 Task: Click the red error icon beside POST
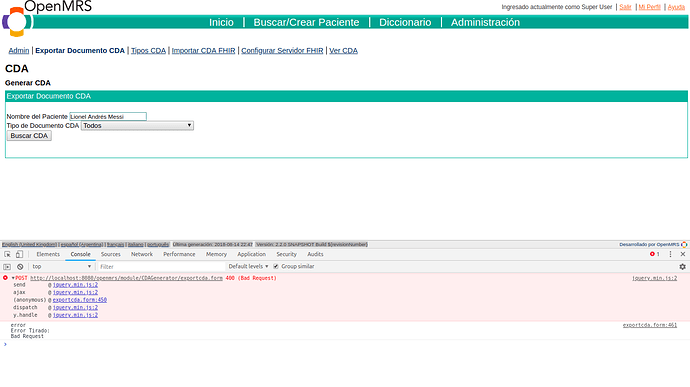pyautogui.click(x=5, y=278)
